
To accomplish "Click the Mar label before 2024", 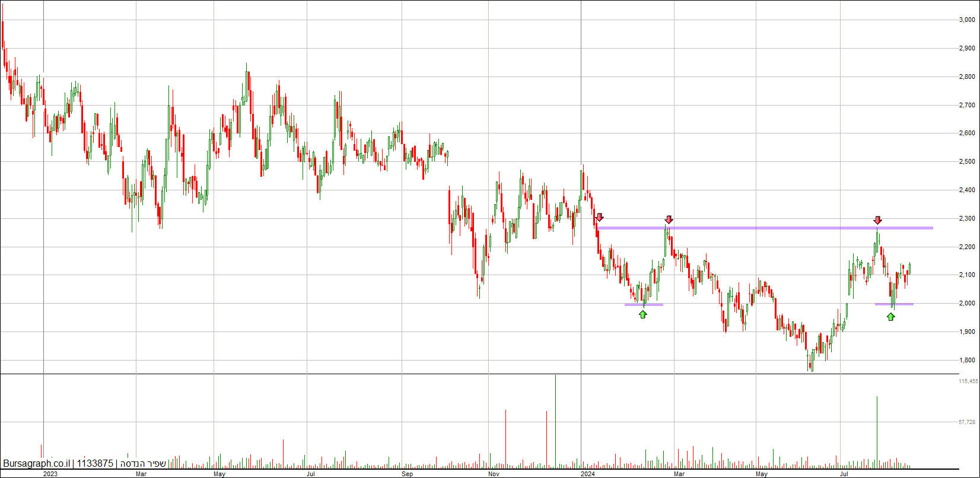I will pyautogui.click(x=142, y=474).
